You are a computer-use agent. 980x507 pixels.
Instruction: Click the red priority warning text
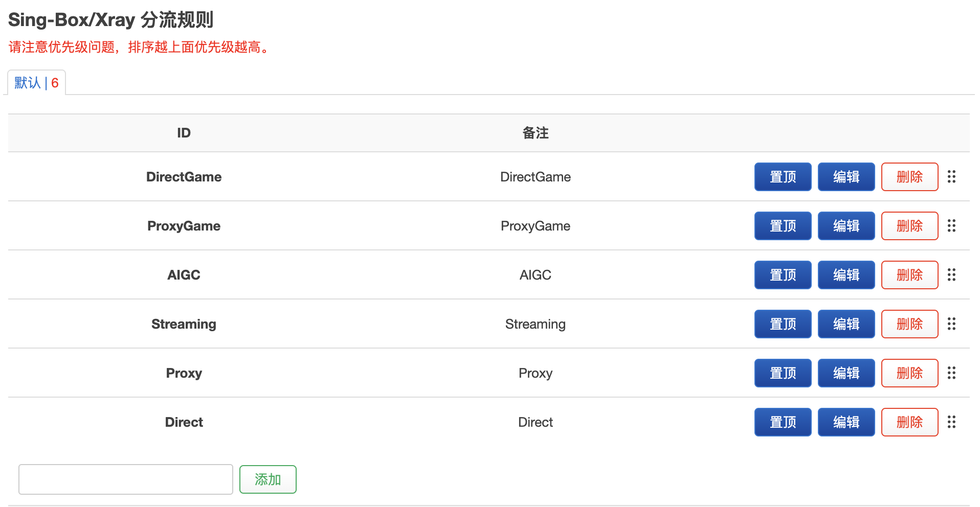[x=140, y=47]
